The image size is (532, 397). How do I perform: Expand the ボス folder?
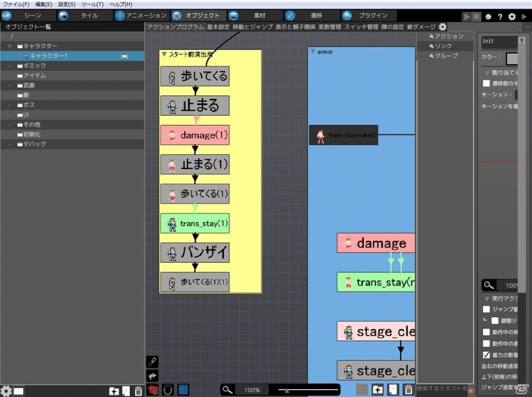tap(9, 105)
